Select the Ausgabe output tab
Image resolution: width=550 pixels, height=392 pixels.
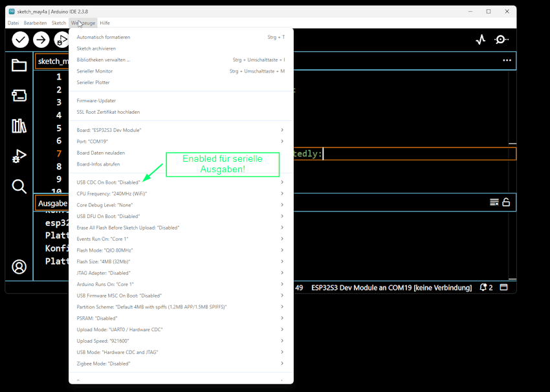(52, 203)
